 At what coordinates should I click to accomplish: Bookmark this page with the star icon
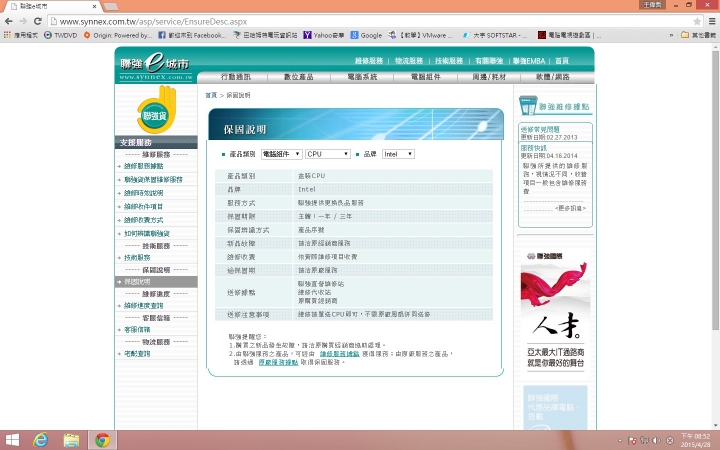697,21
